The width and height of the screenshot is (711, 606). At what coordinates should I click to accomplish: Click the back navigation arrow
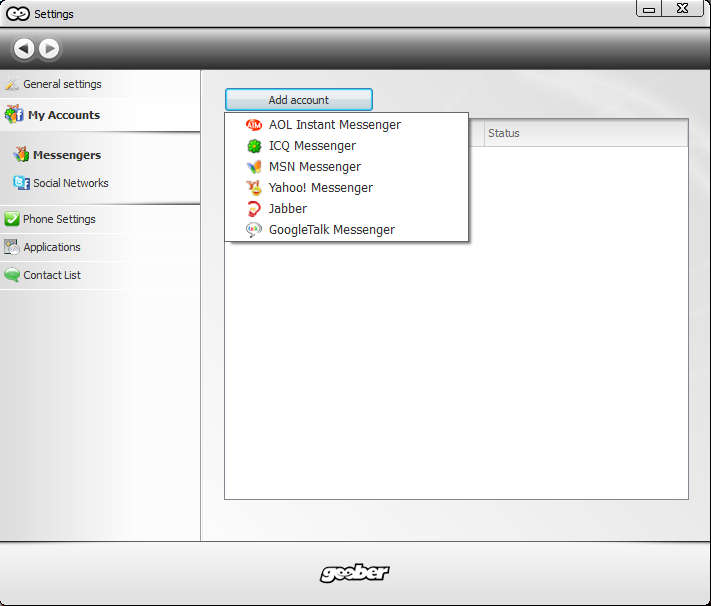tap(24, 49)
